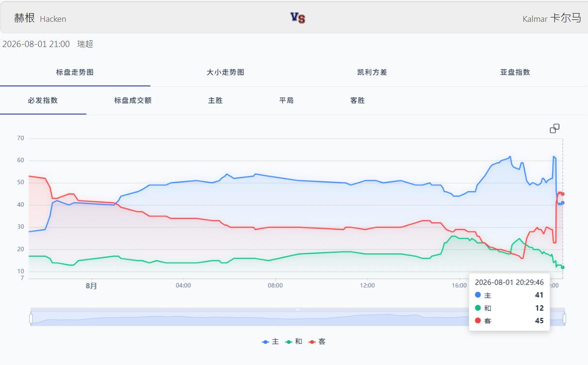Switch to 标盘走势图 tab
Image resolution: width=588 pixels, height=365 pixels.
point(75,72)
